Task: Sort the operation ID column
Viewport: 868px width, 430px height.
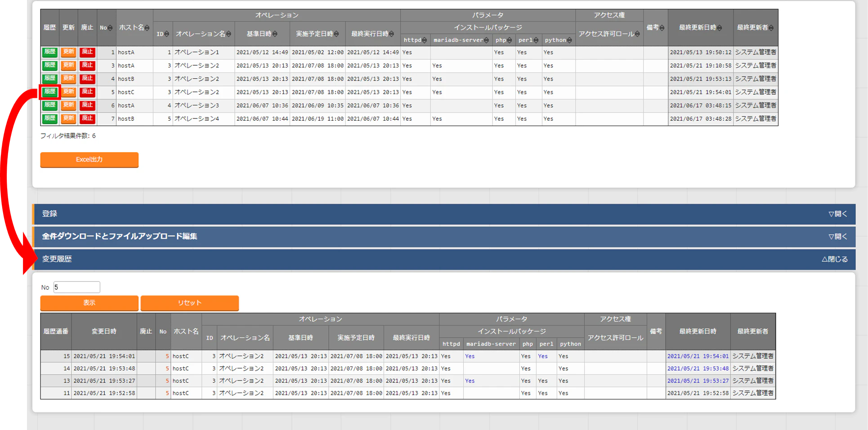Action: point(167,34)
